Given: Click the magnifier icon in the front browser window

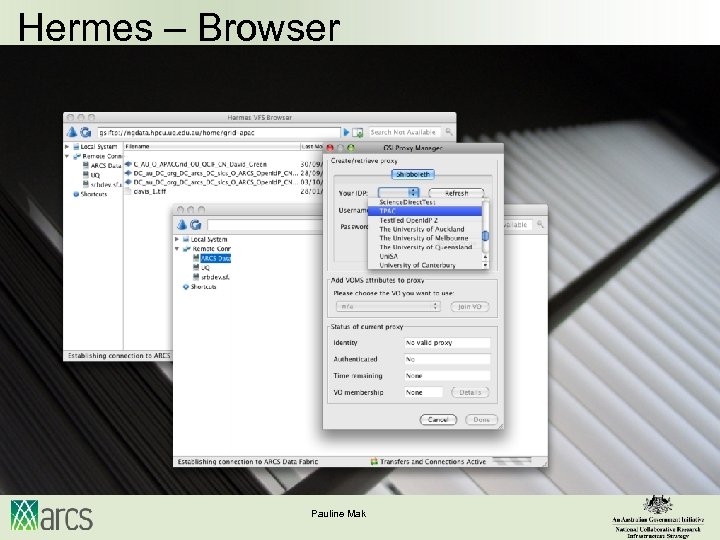Looking at the screenshot, I should click(x=540, y=224).
